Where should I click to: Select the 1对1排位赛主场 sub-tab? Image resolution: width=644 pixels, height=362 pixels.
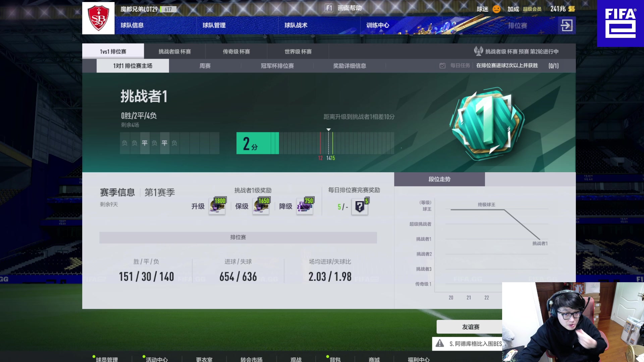click(x=133, y=66)
